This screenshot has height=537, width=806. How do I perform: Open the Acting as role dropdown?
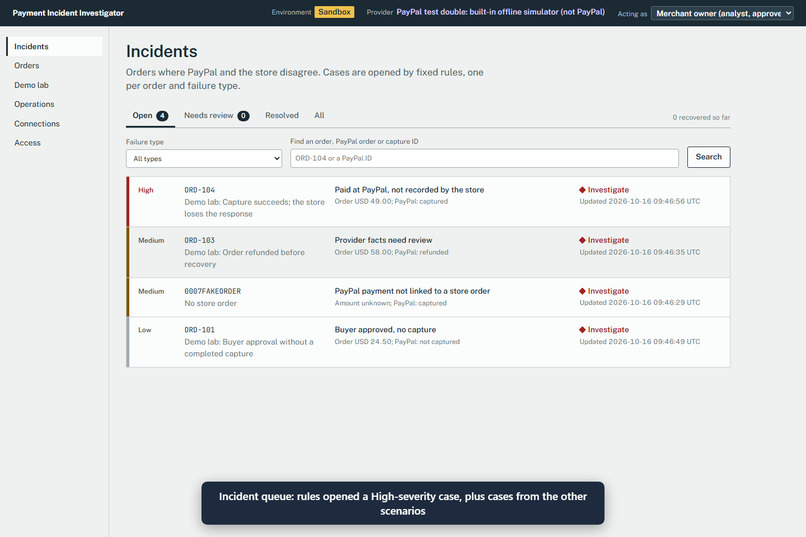tap(722, 13)
